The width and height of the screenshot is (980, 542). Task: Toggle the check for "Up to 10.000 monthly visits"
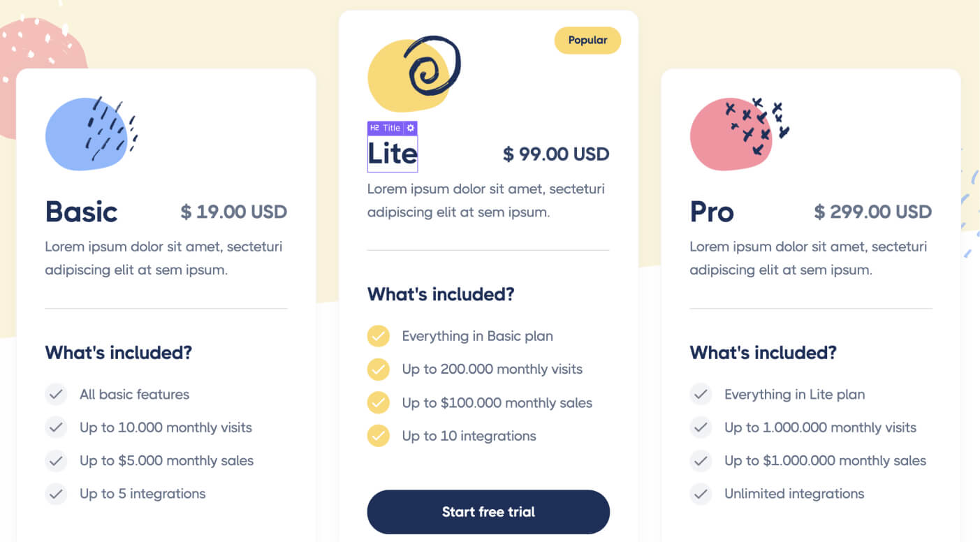coord(56,427)
